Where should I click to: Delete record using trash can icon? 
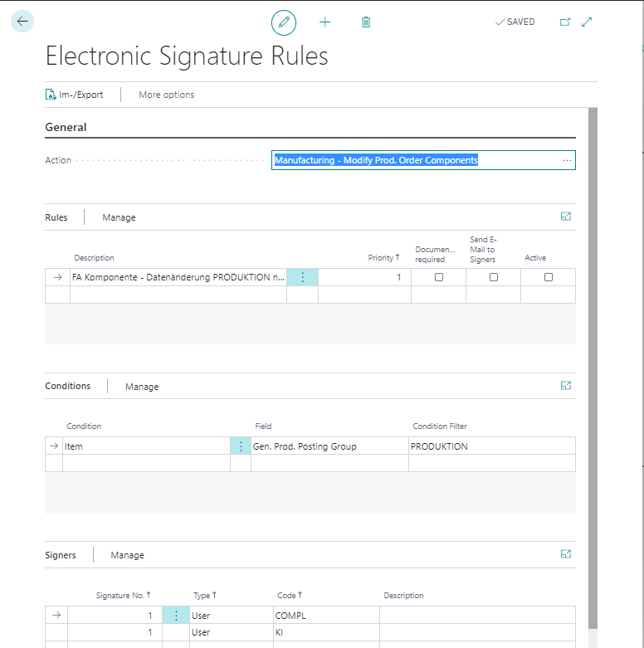pos(366,22)
